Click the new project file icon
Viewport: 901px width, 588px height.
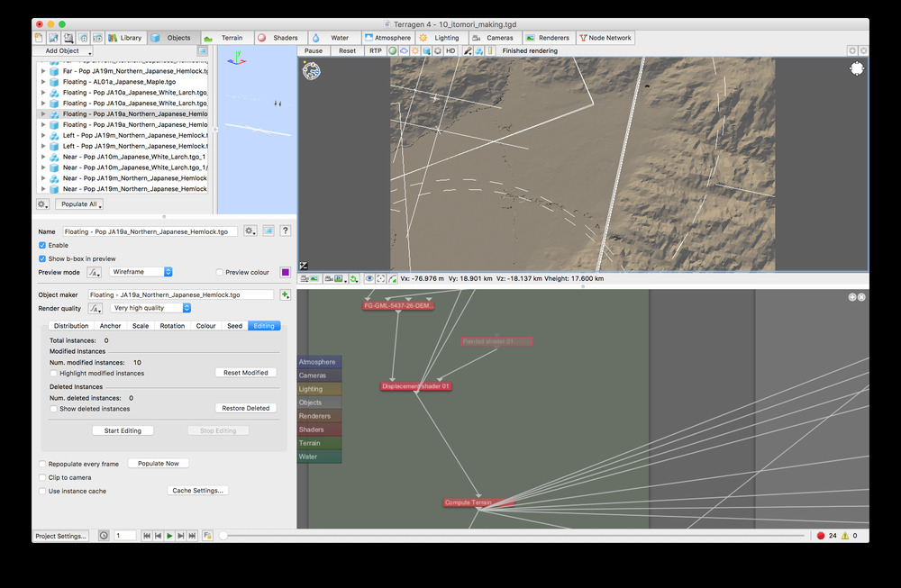(39, 38)
